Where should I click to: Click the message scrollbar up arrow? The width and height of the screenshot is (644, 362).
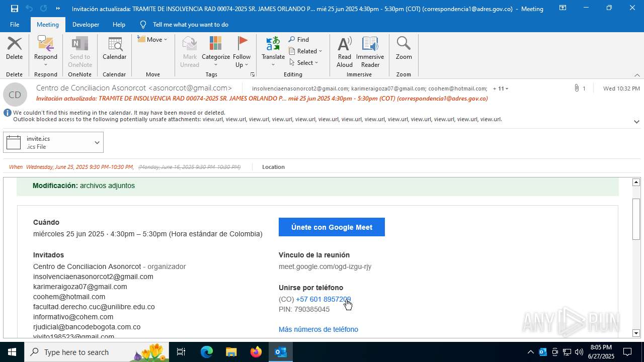(x=636, y=182)
